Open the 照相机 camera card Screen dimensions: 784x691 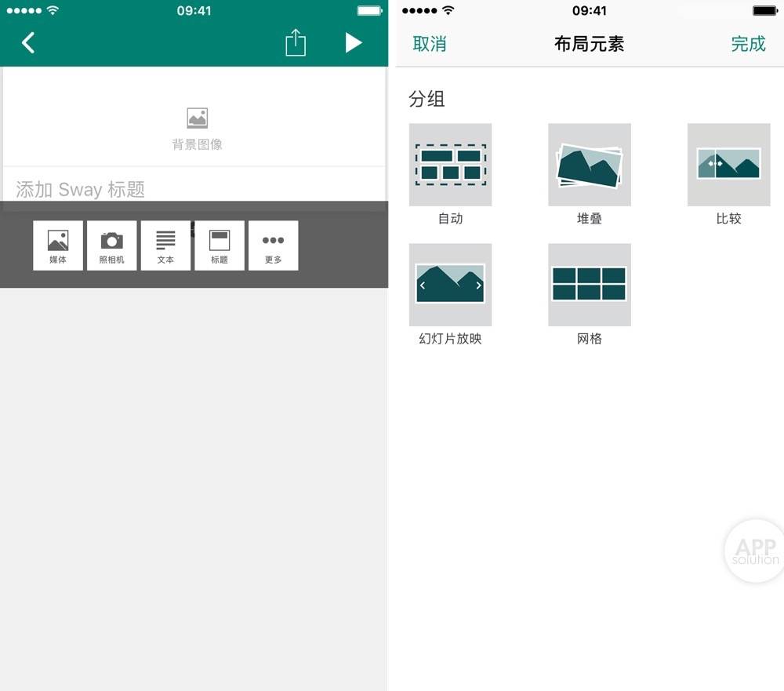(112, 245)
